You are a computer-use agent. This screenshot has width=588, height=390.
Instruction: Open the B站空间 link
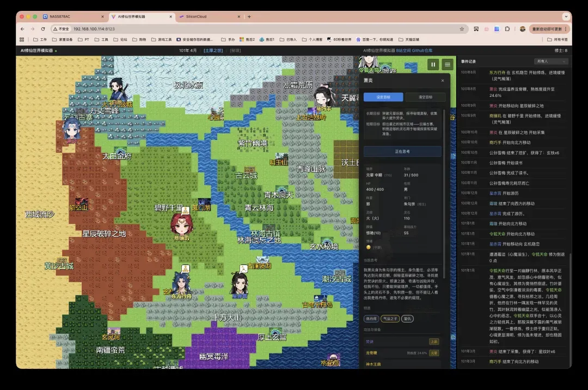403,51
